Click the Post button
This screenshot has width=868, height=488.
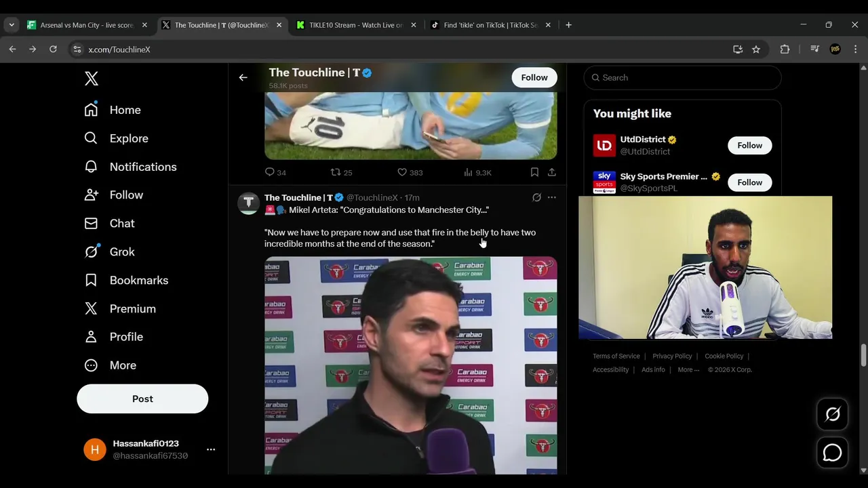pos(142,399)
